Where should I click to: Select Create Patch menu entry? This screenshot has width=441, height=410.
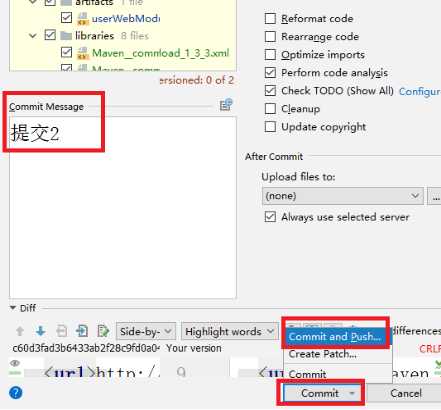pyautogui.click(x=322, y=354)
